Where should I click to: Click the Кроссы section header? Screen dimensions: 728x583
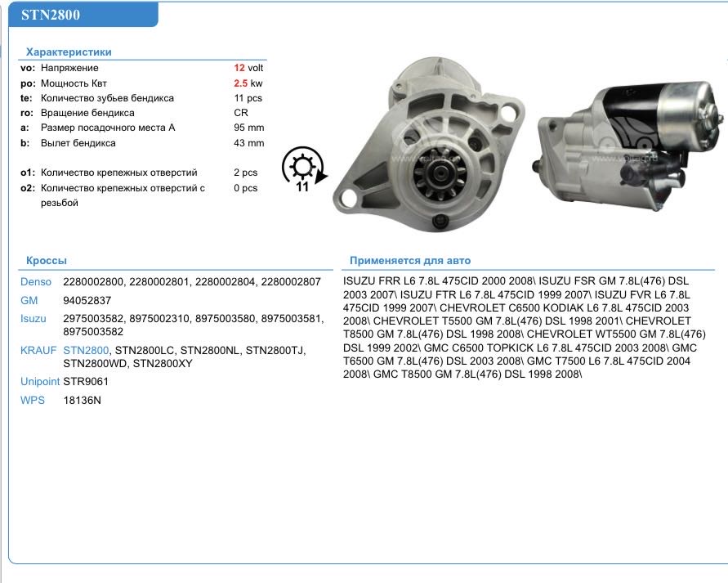click(46, 261)
